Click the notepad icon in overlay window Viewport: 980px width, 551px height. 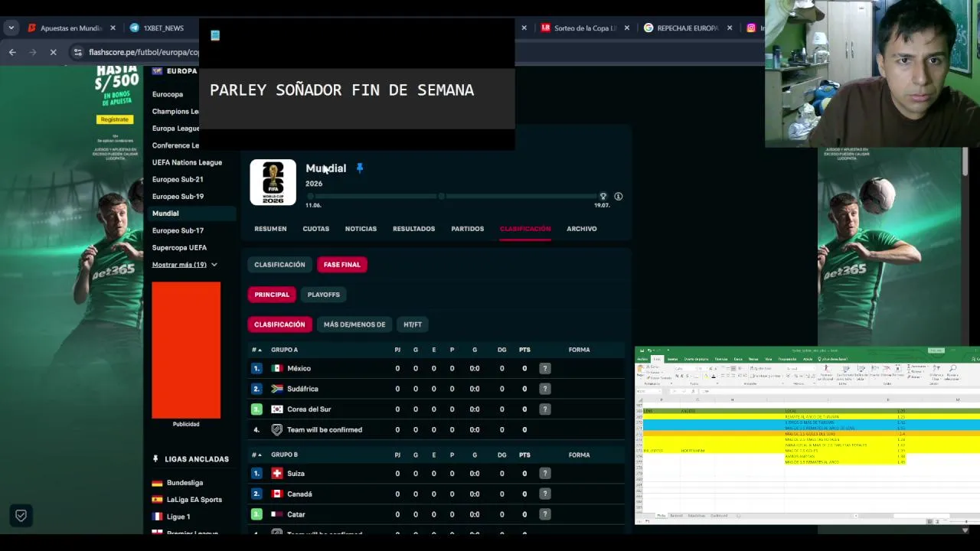pyautogui.click(x=215, y=35)
